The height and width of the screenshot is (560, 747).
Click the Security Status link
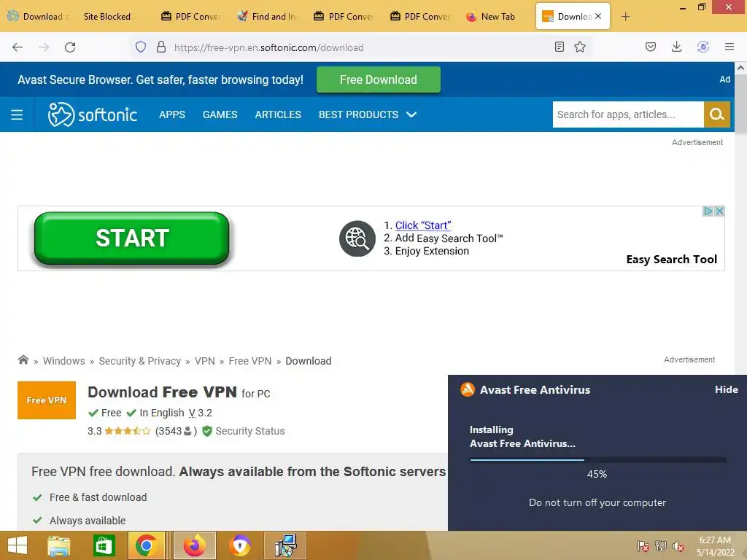[x=249, y=431]
